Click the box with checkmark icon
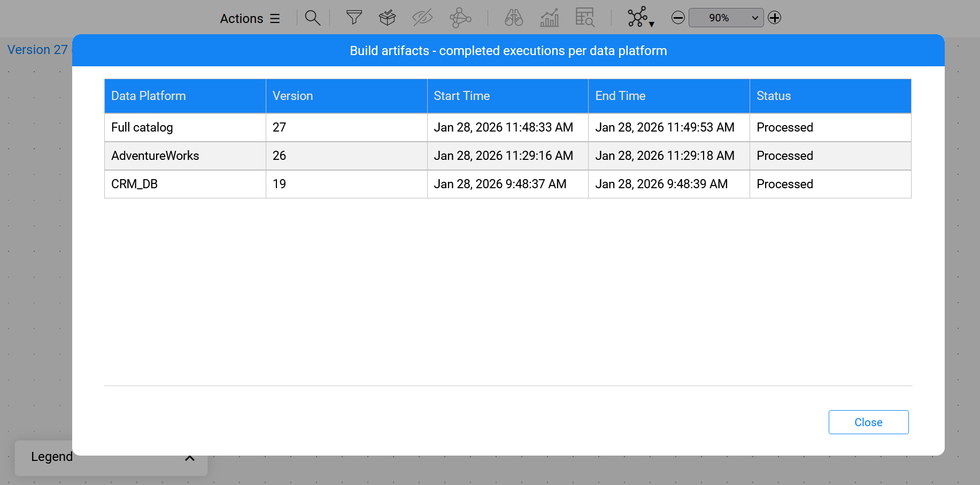 pyautogui.click(x=387, y=18)
